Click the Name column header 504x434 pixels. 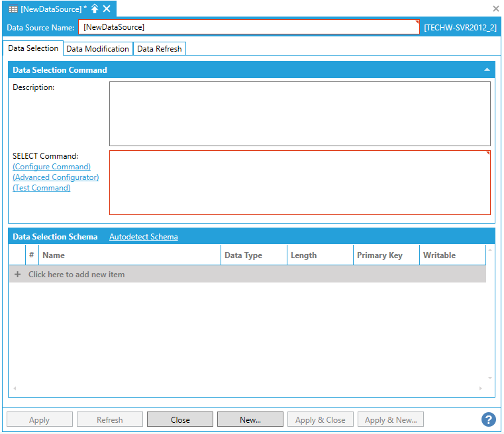click(x=130, y=255)
